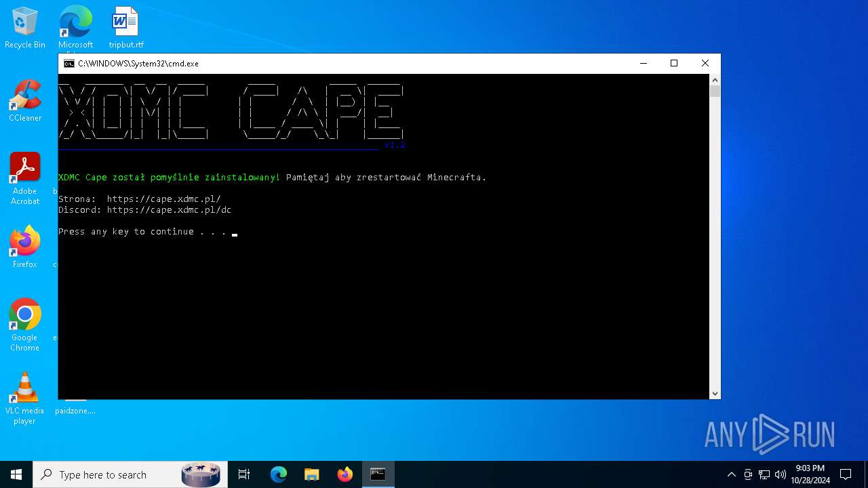Open the notification center icon
The image size is (868, 488).
click(846, 474)
